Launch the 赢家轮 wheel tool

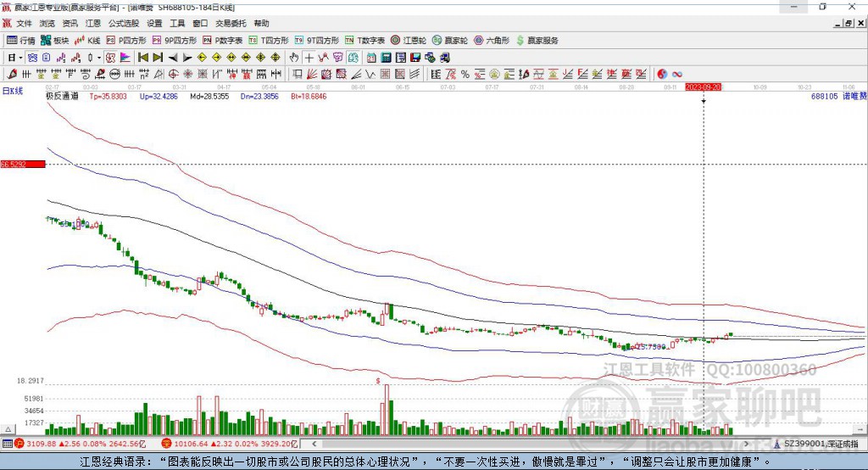(x=450, y=41)
